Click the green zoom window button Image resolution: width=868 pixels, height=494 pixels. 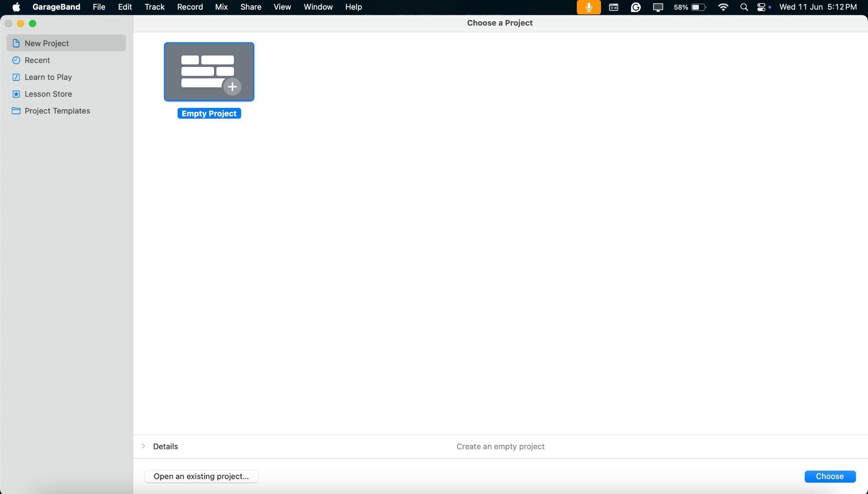(x=33, y=24)
